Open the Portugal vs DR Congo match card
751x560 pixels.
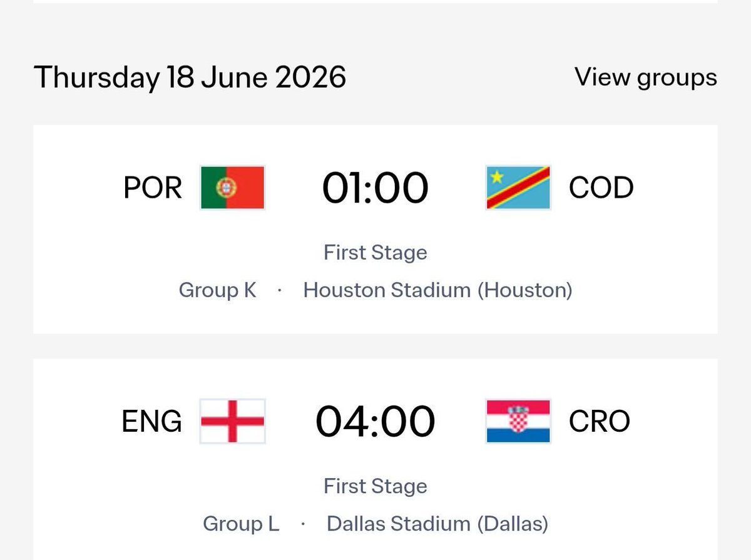coord(375,229)
